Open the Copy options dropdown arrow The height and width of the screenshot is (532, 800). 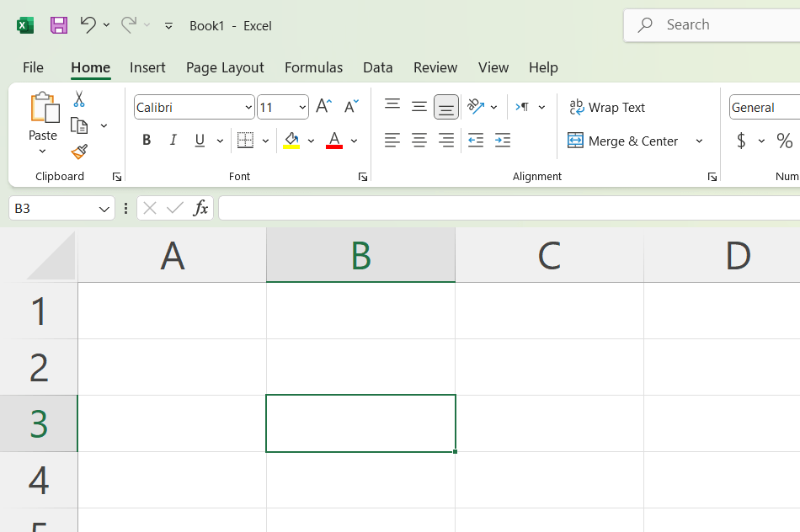tap(104, 125)
